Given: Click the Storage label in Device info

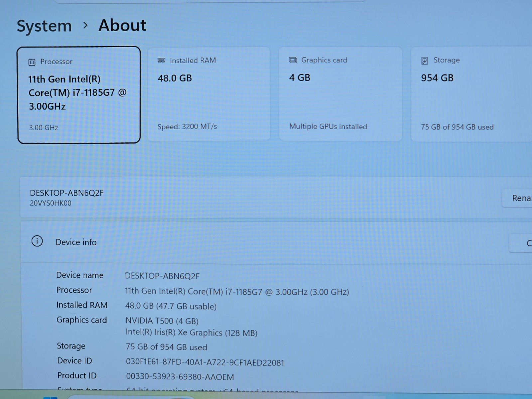Looking at the screenshot, I should point(71,346).
